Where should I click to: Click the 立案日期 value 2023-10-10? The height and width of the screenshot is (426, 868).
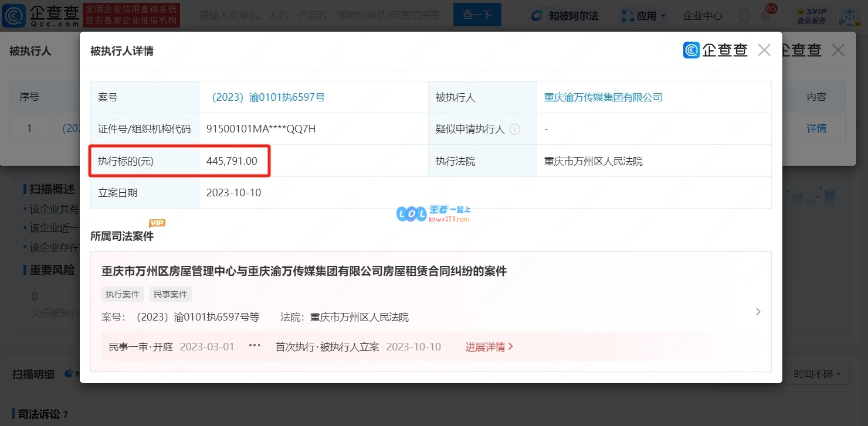(x=234, y=192)
